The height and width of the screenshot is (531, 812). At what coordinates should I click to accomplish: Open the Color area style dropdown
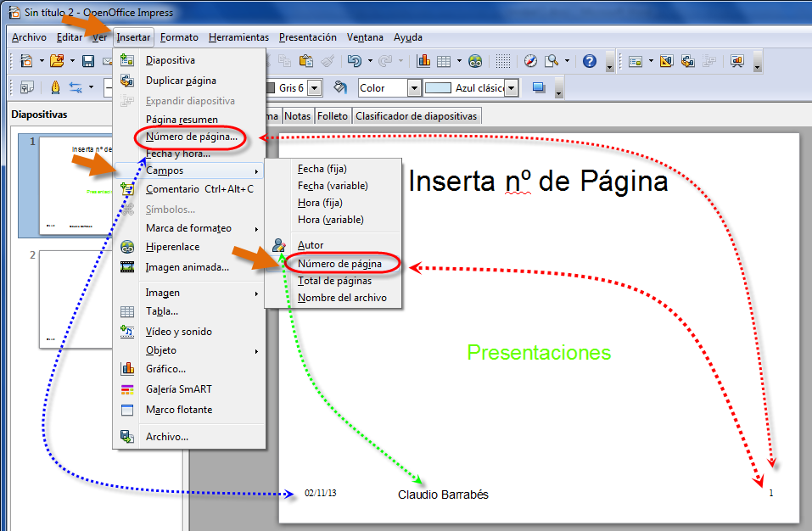point(414,88)
